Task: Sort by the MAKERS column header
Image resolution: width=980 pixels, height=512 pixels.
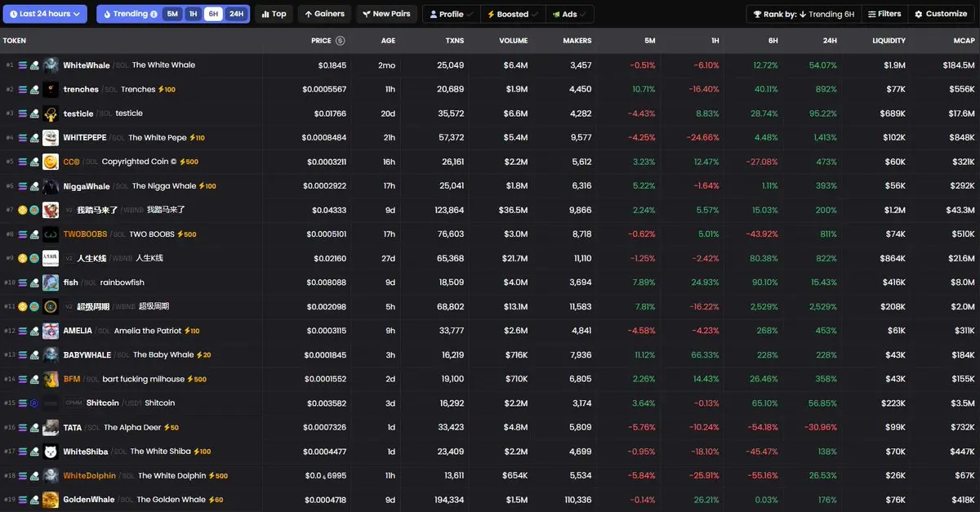Action: click(577, 41)
